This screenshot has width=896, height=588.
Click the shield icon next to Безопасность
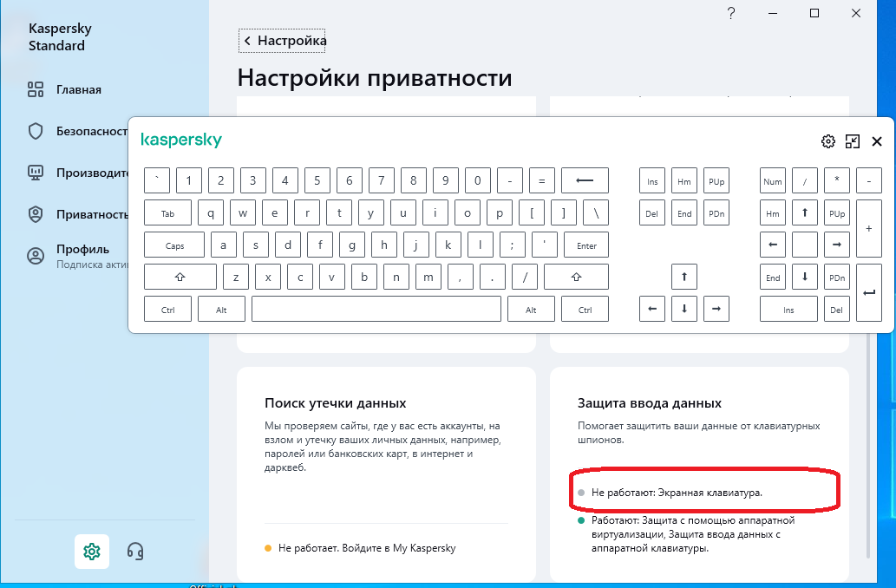point(36,131)
